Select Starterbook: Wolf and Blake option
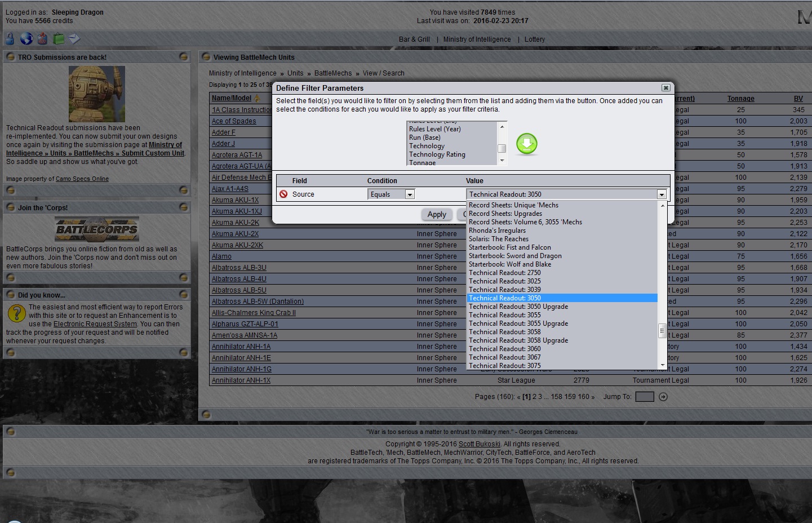812x523 pixels. click(510, 264)
